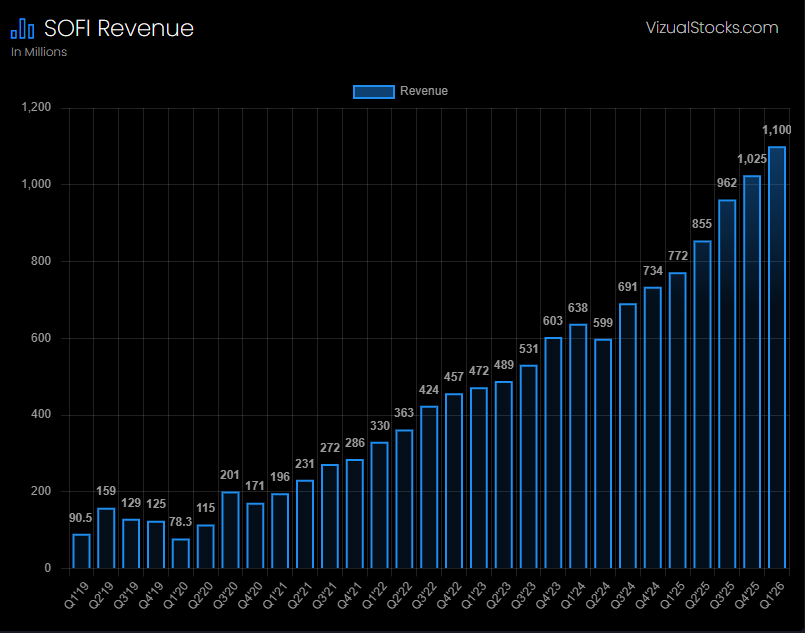Screen dimensions: 805x633
Task: Select the Q1'22 bar labeled 330
Action: coord(379,506)
